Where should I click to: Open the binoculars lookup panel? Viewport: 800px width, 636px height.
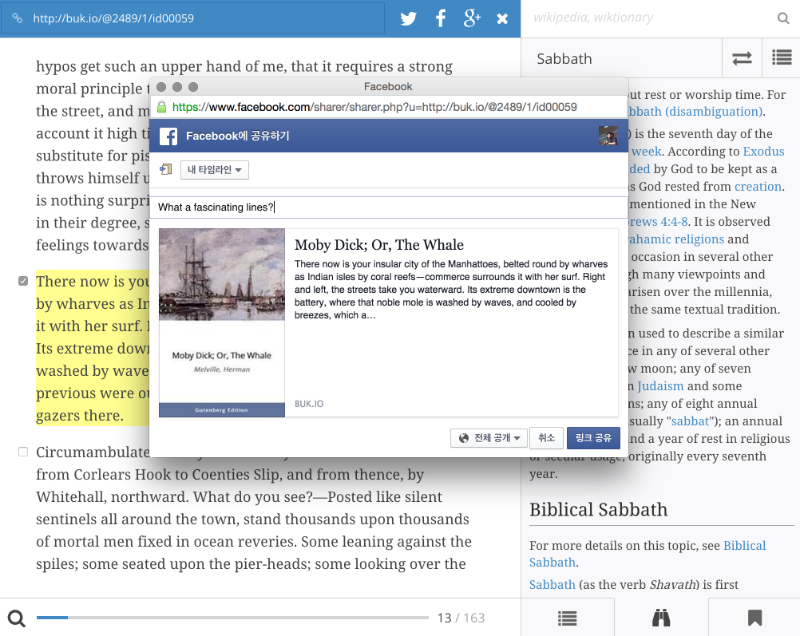(661, 618)
